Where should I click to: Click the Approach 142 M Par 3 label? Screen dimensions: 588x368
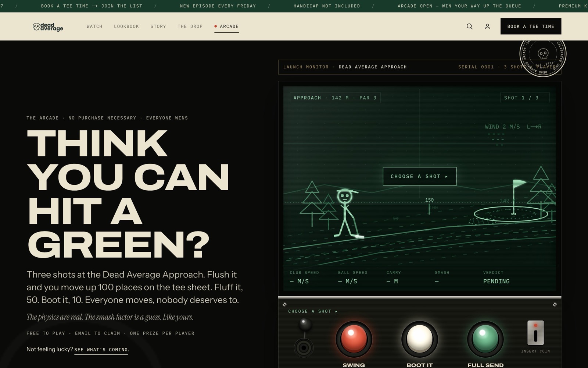[x=335, y=98]
